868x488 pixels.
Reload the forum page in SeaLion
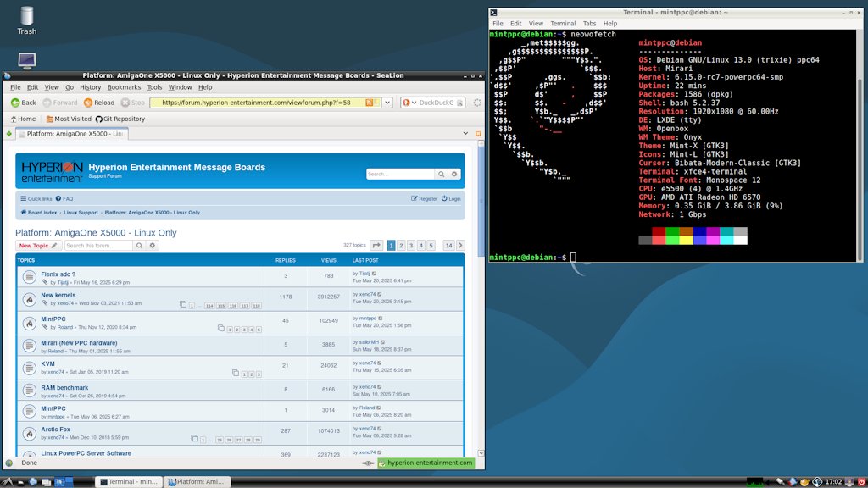[x=99, y=103]
